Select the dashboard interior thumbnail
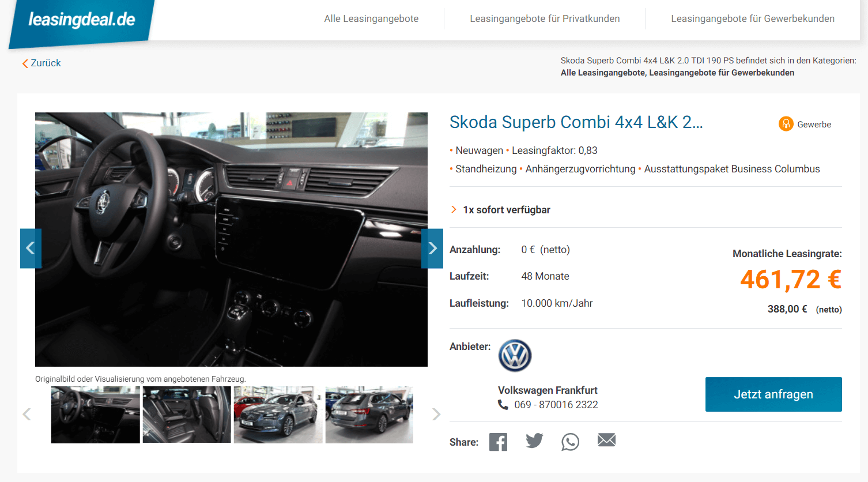868x482 pixels. [96, 415]
